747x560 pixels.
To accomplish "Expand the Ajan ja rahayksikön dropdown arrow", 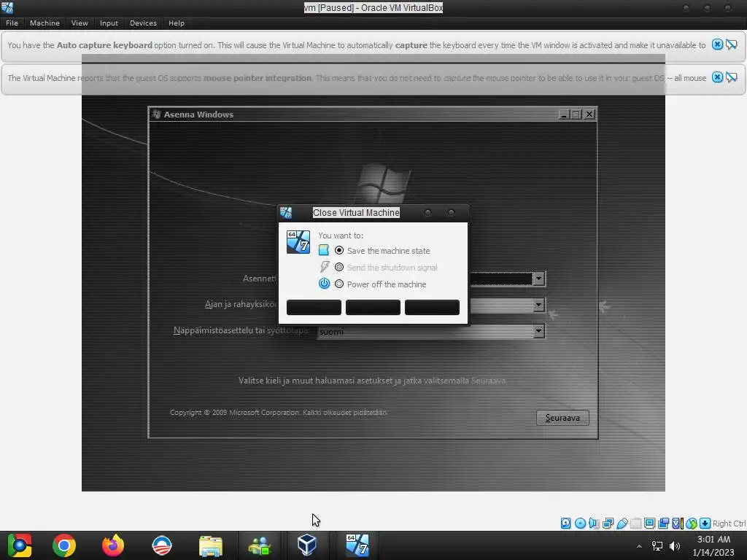I will (538, 305).
